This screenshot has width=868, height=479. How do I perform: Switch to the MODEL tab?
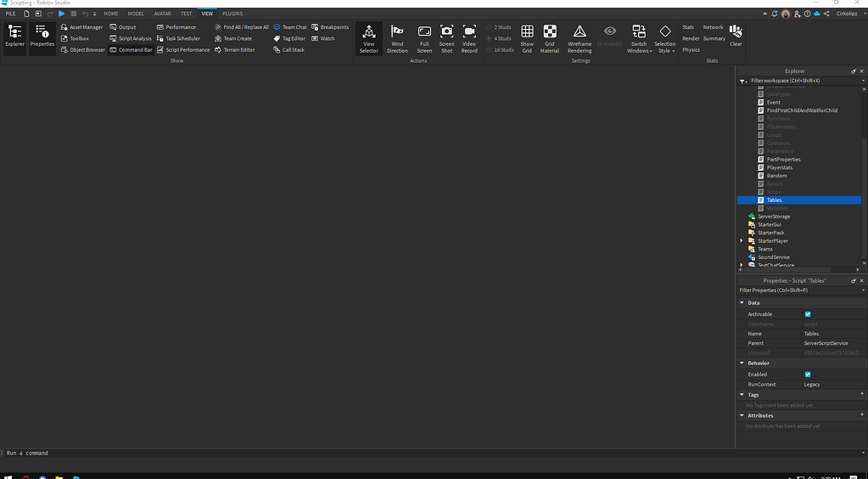pos(136,14)
